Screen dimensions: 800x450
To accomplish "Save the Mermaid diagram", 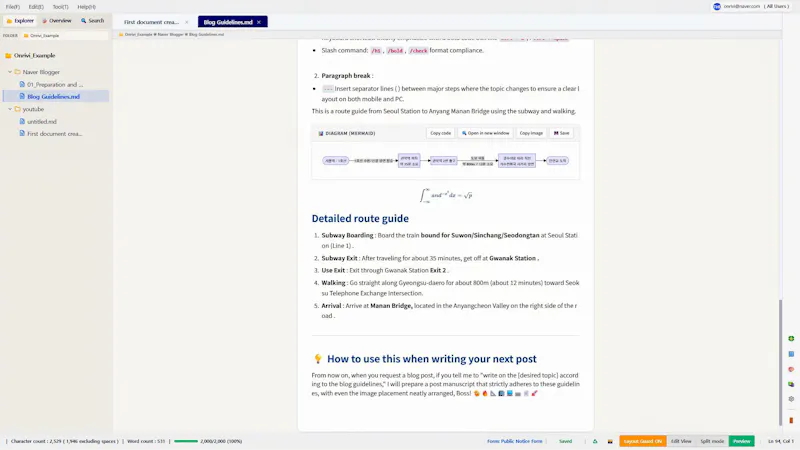I will pyautogui.click(x=561, y=133).
